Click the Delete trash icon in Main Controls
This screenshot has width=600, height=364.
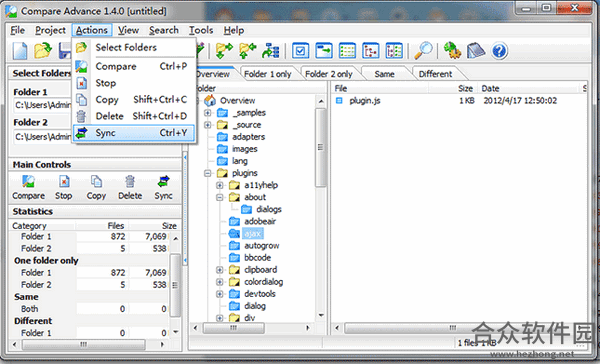pyautogui.click(x=130, y=188)
